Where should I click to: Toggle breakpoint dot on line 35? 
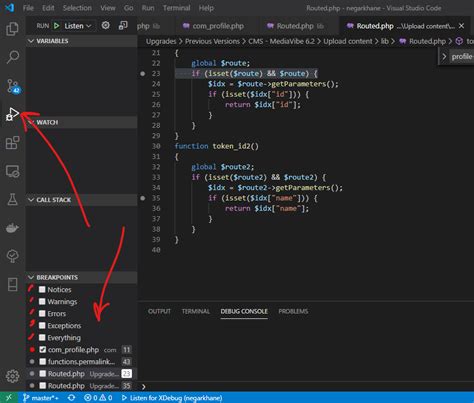143,198
